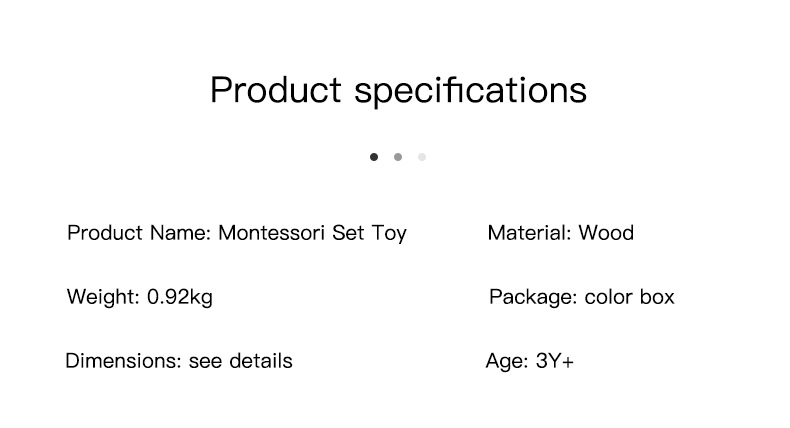Click the word 'specifications' in the heading
The image size is (790, 428).
point(470,90)
